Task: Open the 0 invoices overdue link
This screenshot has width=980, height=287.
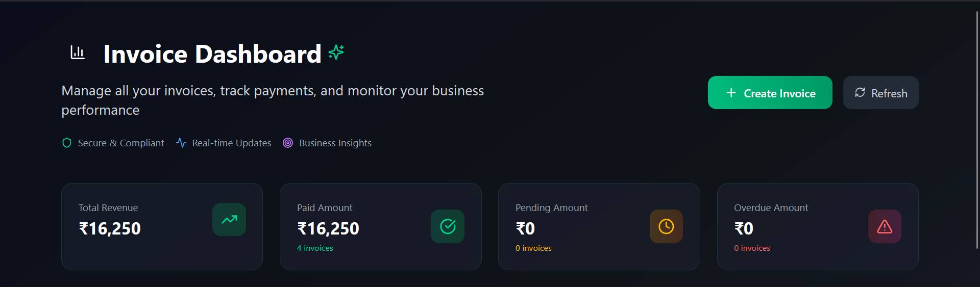Action: coord(752,248)
